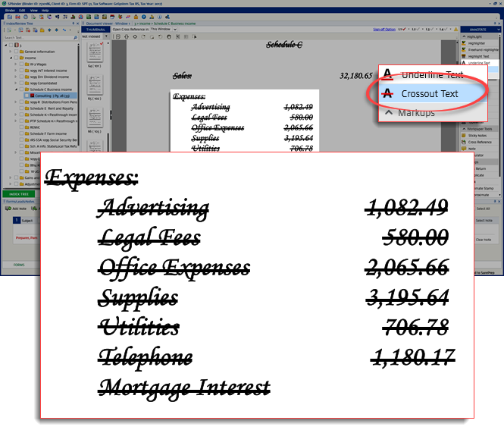The width and height of the screenshot is (504, 430).
Task: Collapse the Workpaper Tools group
Action: coord(464,129)
